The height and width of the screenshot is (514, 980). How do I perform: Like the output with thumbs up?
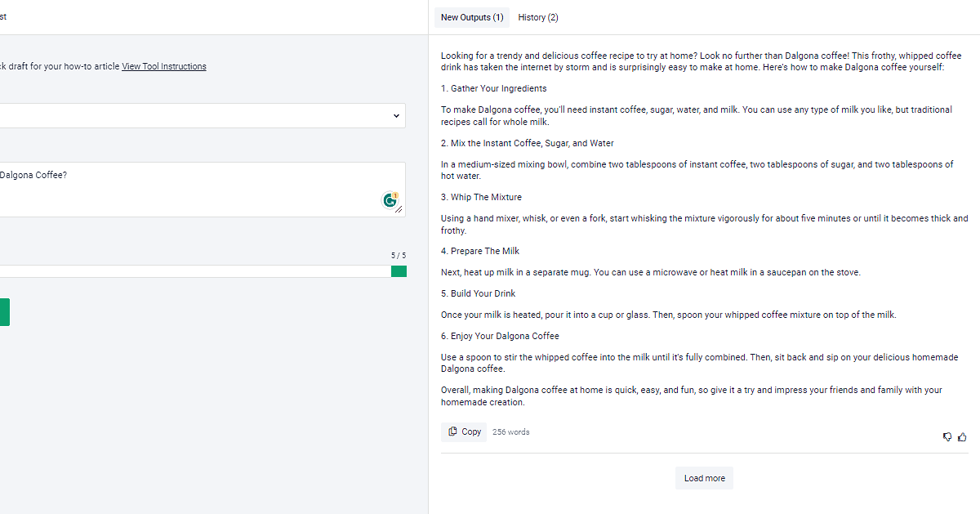click(962, 437)
